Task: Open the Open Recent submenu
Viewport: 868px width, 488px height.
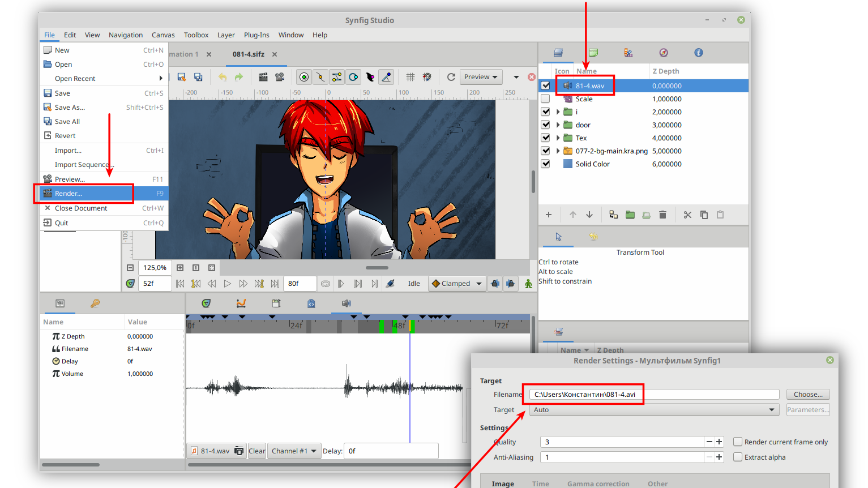Action: click(x=104, y=79)
